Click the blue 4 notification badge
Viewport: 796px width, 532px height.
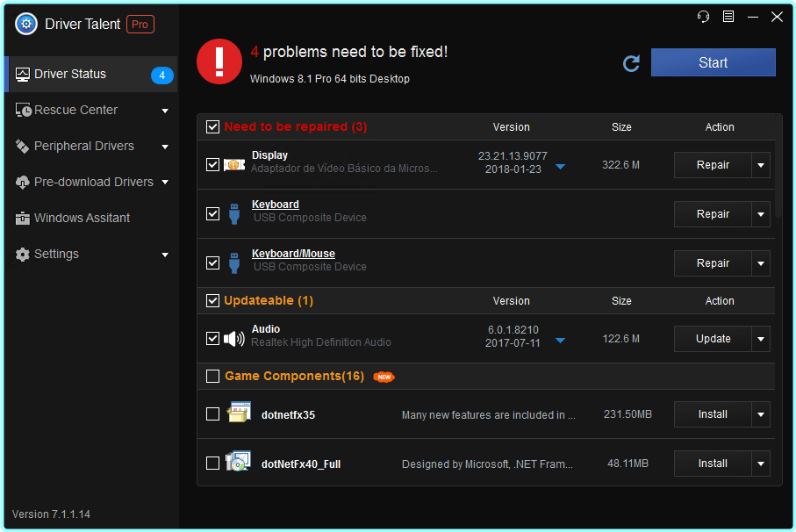[x=162, y=75]
